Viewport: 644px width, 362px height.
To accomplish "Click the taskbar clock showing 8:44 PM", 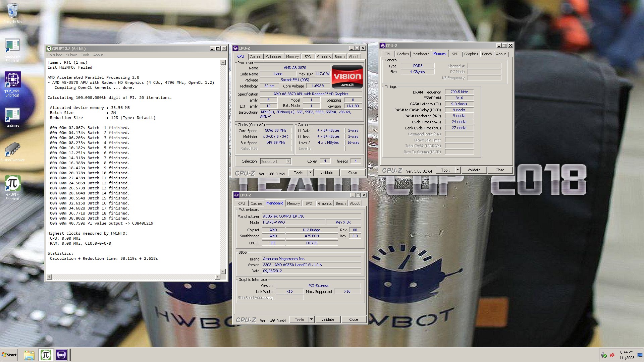I will click(x=627, y=355).
